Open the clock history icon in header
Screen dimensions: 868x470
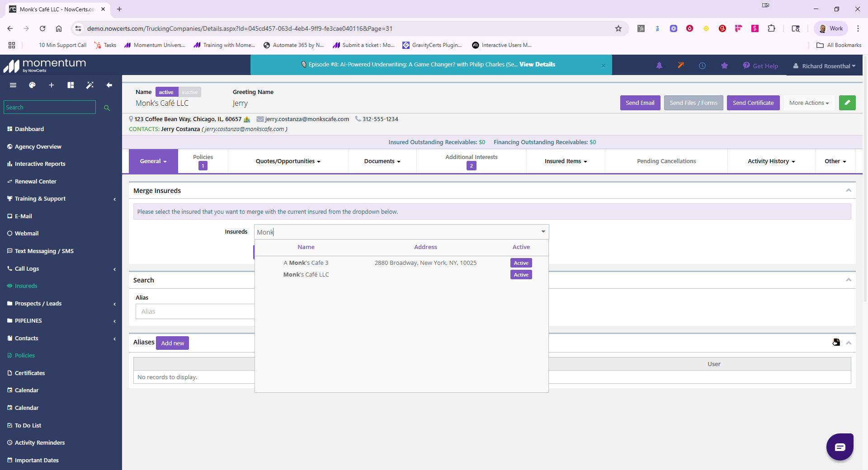point(702,66)
